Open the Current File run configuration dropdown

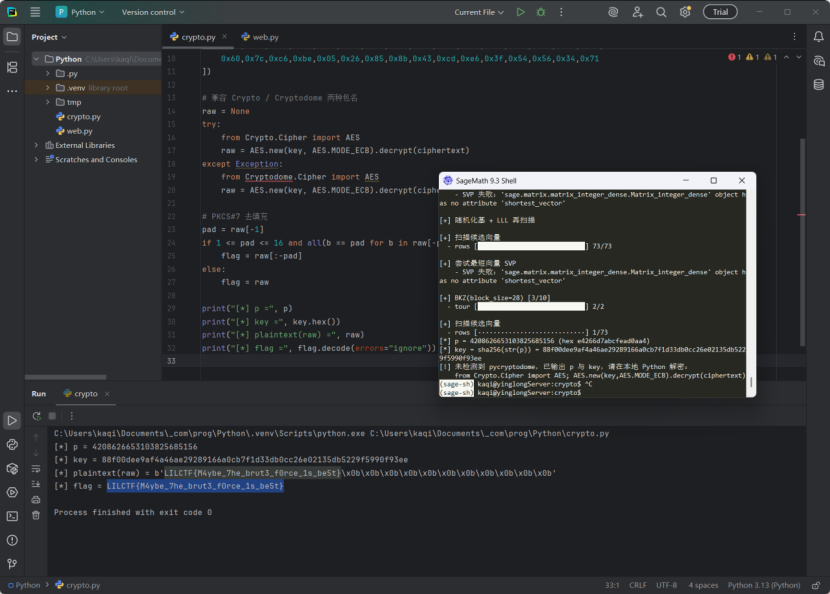[x=480, y=12]
